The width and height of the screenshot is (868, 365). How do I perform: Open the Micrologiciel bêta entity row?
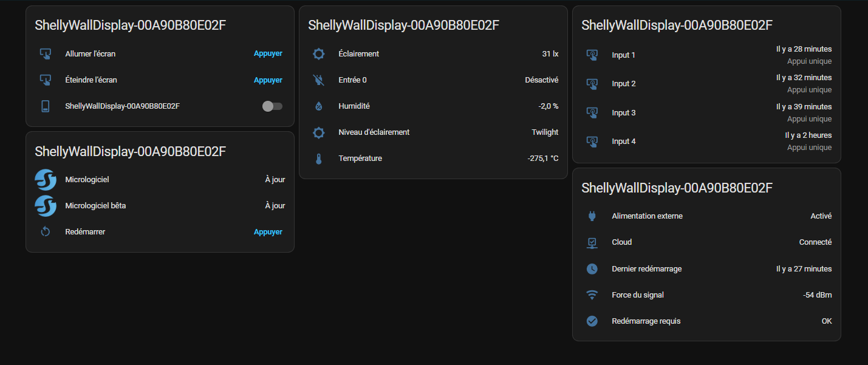160,206
